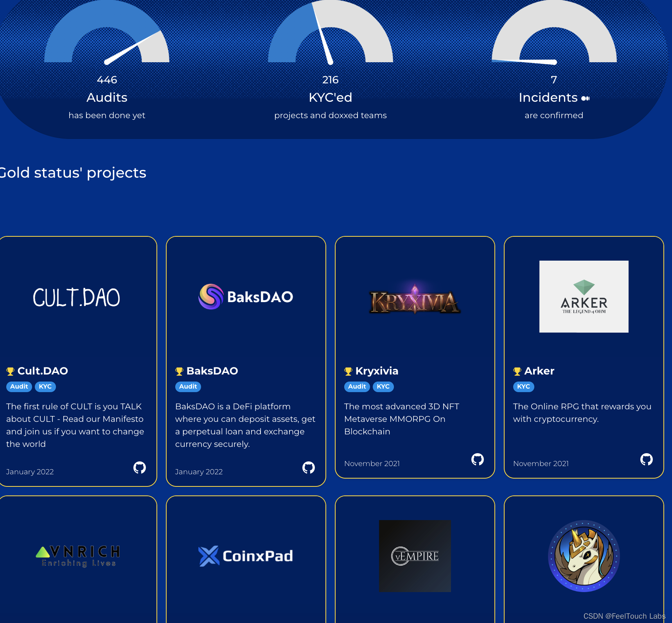The width and height of the screenshot is (672, 623).
Task: Open the Cult.DAO project title
Action: (43, 371)
